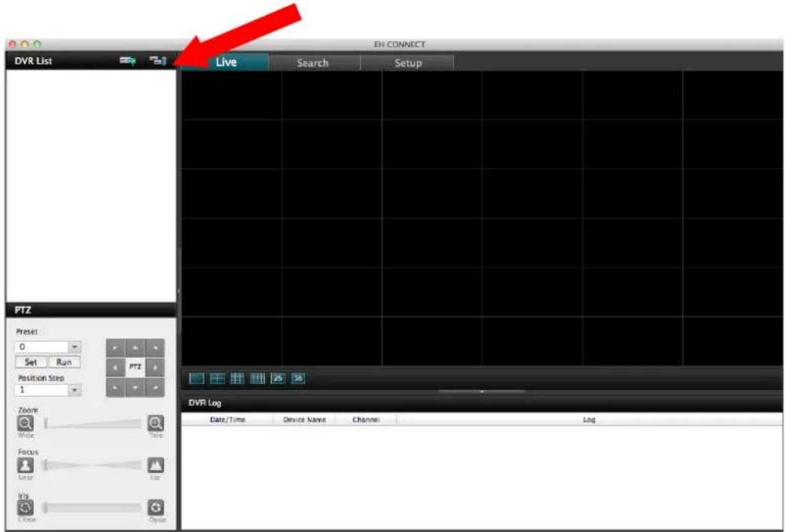
Task: Click the Date/Time column header
Action: (227, 419)
